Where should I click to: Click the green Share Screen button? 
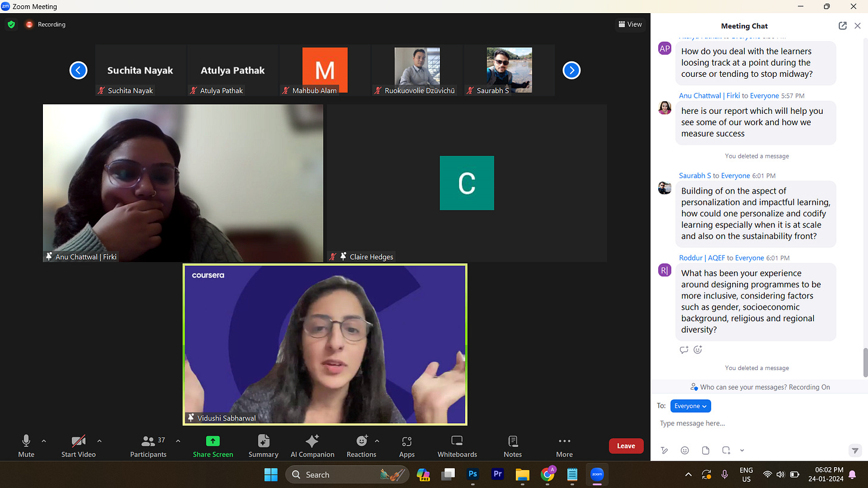[213, 446]
